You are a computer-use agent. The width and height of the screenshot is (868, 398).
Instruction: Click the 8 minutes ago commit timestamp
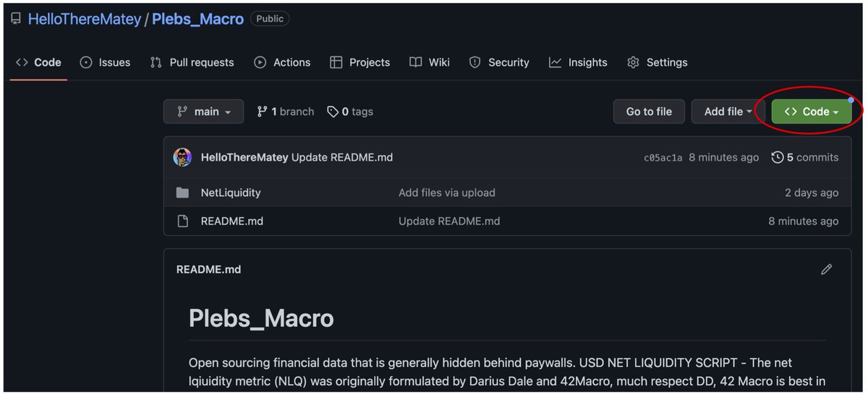724,157
